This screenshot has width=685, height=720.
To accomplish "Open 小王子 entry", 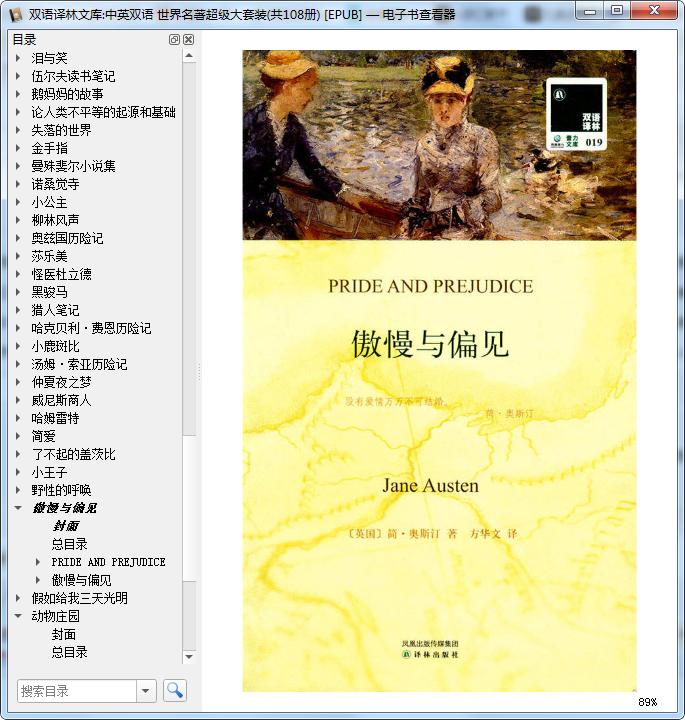I will 49,472.
